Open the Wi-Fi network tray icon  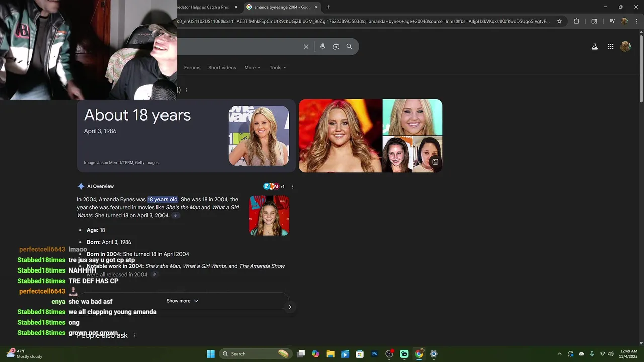(602, 354)
